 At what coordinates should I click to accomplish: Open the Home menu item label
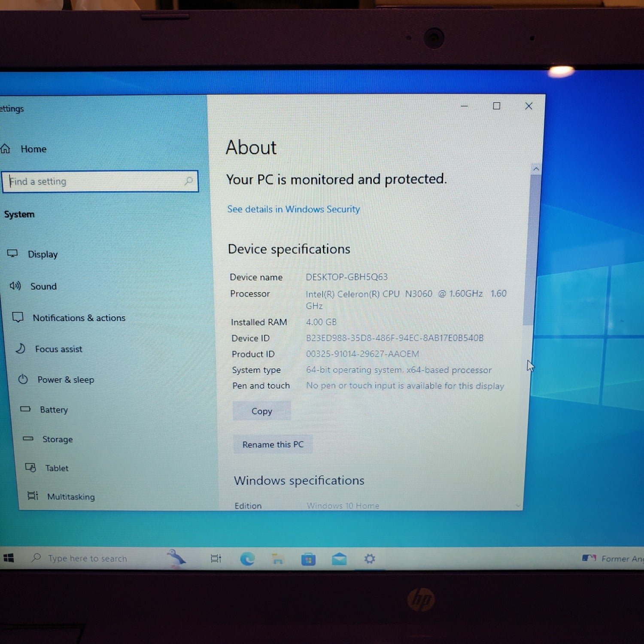point(33,149)
